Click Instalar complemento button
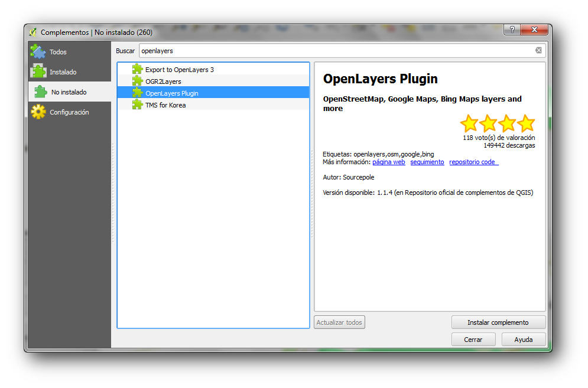588x388 pixels. point(498,322)
